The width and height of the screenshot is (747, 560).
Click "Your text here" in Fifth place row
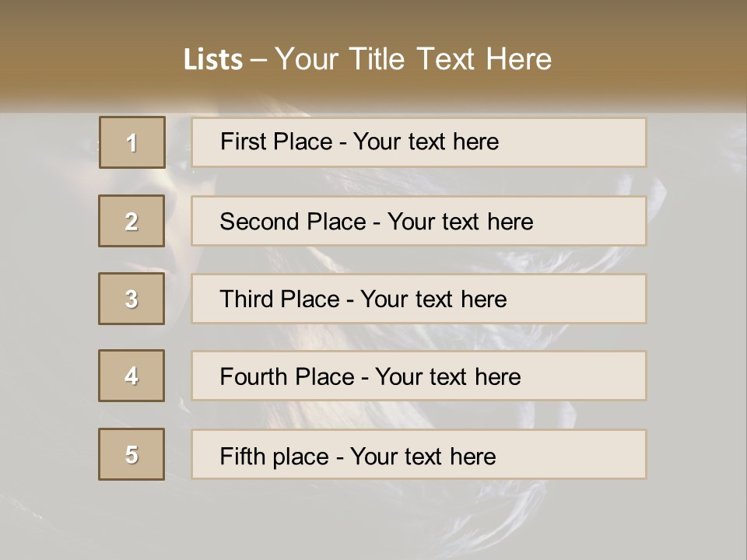click(423, 456)
